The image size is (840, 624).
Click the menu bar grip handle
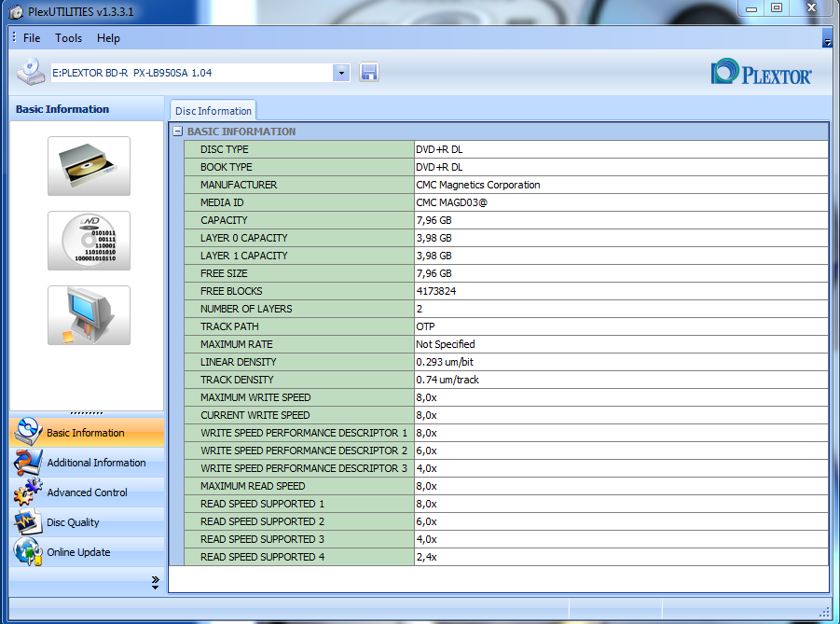click(x=14, y=37)
